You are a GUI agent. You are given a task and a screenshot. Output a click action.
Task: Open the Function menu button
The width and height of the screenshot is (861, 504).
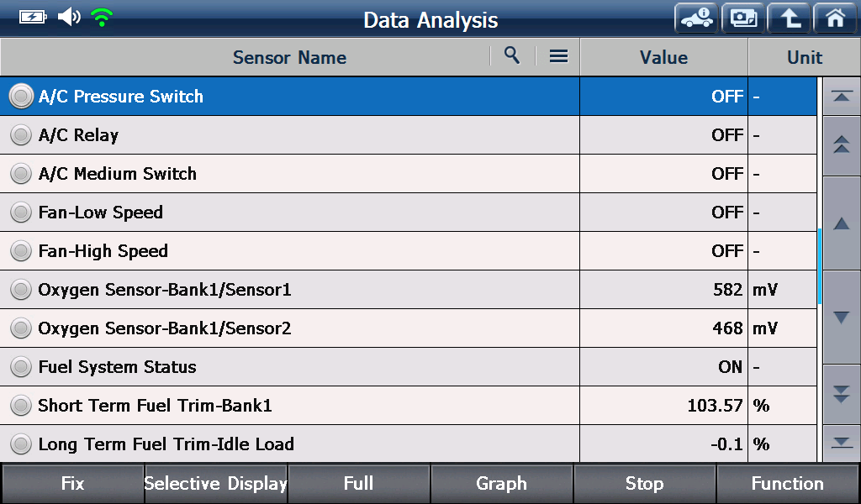click(787, 483)
